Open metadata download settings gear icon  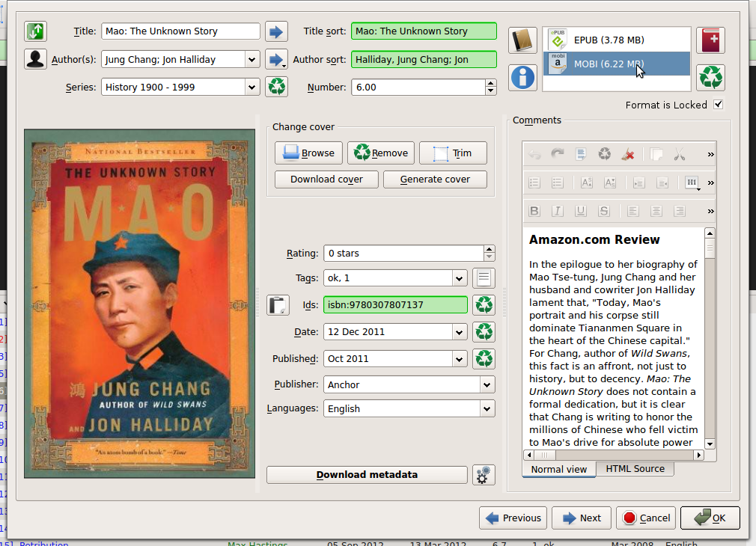[x=484, y=475]
